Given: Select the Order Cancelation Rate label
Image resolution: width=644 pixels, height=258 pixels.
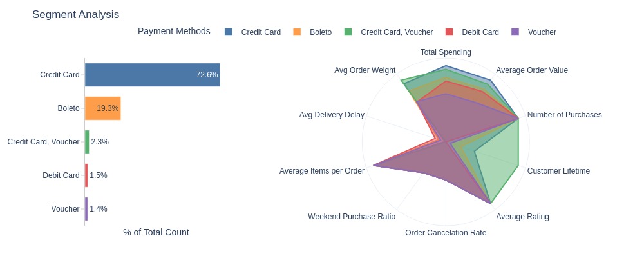Looking at the screenshot, I should coord(446,233).
